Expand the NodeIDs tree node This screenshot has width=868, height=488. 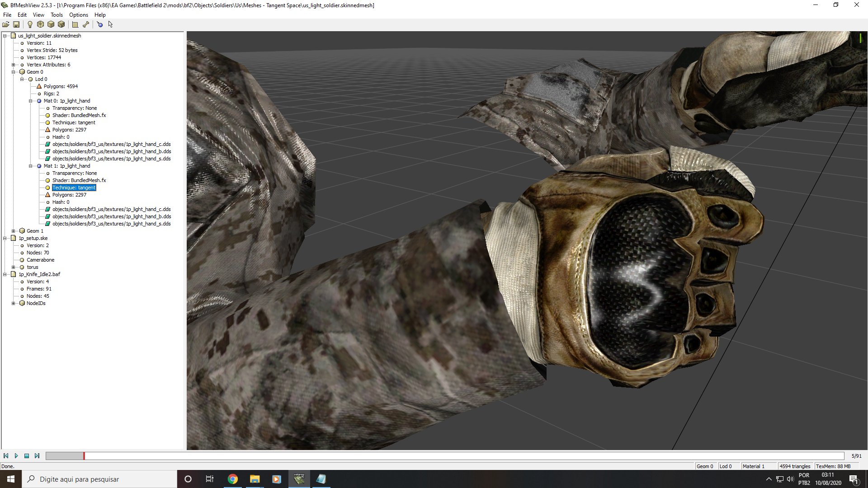point(14,303)
